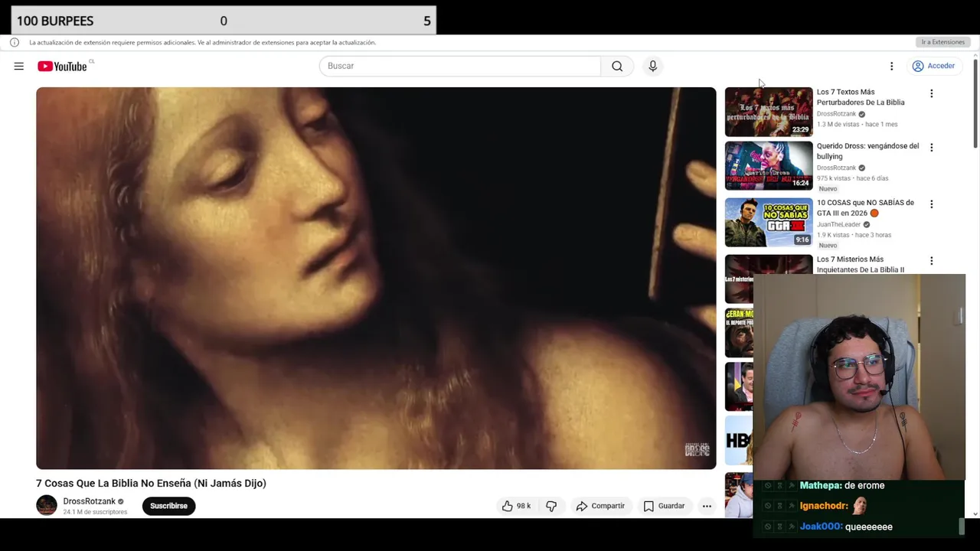Click chat message from Mathepa
The height and width of the screenshot is (551, 980).
[842, 485]
